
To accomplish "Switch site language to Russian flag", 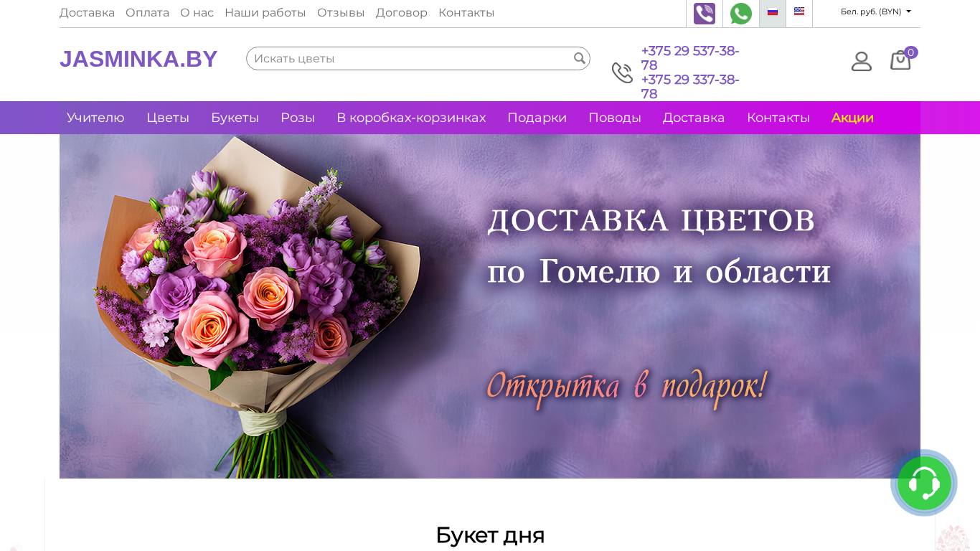I will click(773, 12).
